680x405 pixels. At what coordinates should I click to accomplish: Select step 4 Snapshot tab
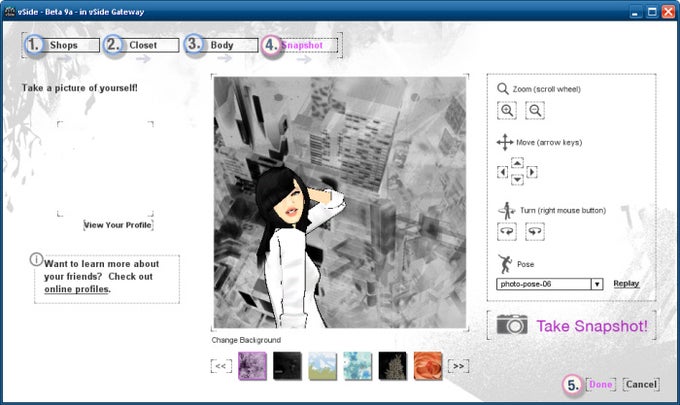pos(299,45)
